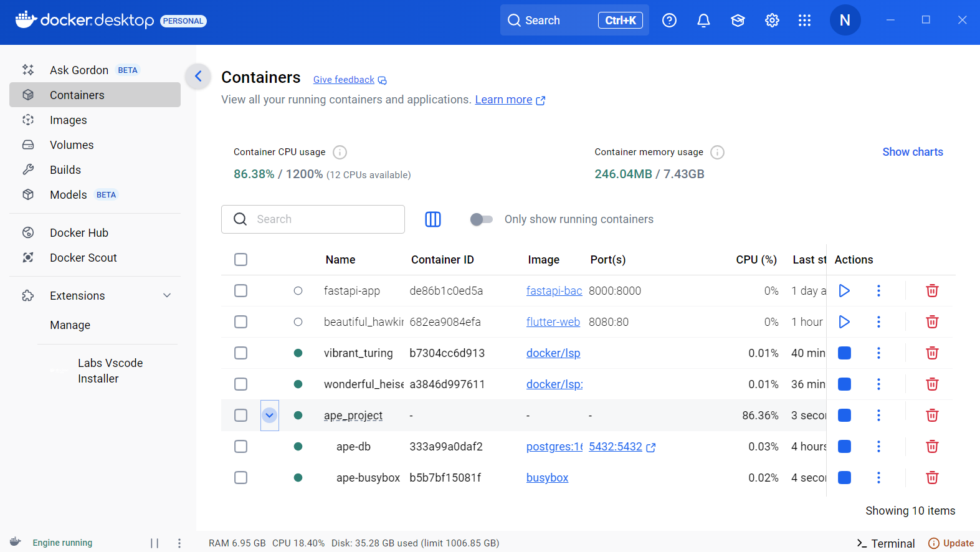Open the Learning center icon
This screenshot has height=552, width=980.
click(x=738, y=21)
